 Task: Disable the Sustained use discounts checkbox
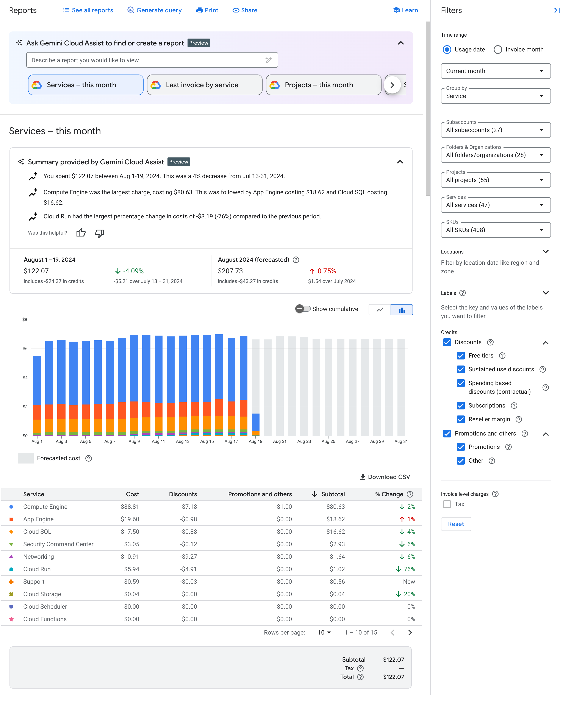461,369
